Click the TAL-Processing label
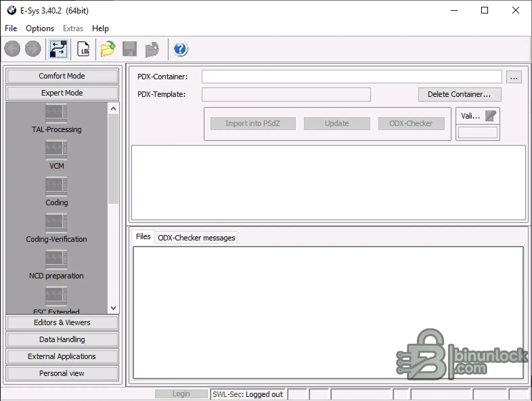Viewport: 532px width, 401px height. pyautogui.click(x=57, y=130)
